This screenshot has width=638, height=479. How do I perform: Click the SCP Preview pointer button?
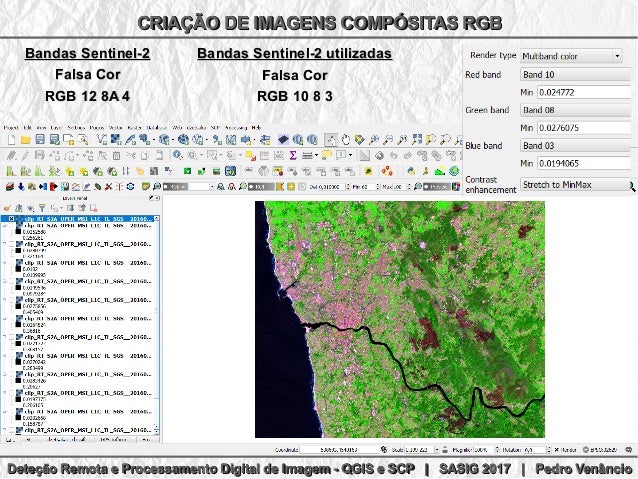pos(438,187)
